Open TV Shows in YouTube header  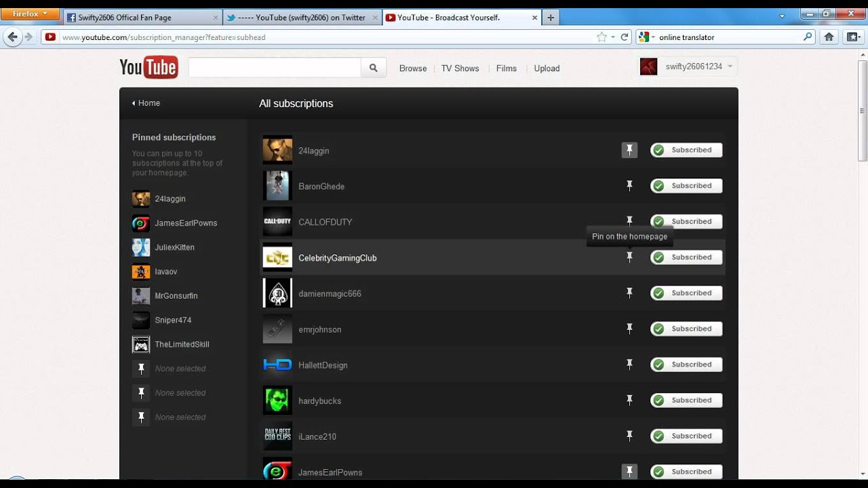click(x=460, y=68)
